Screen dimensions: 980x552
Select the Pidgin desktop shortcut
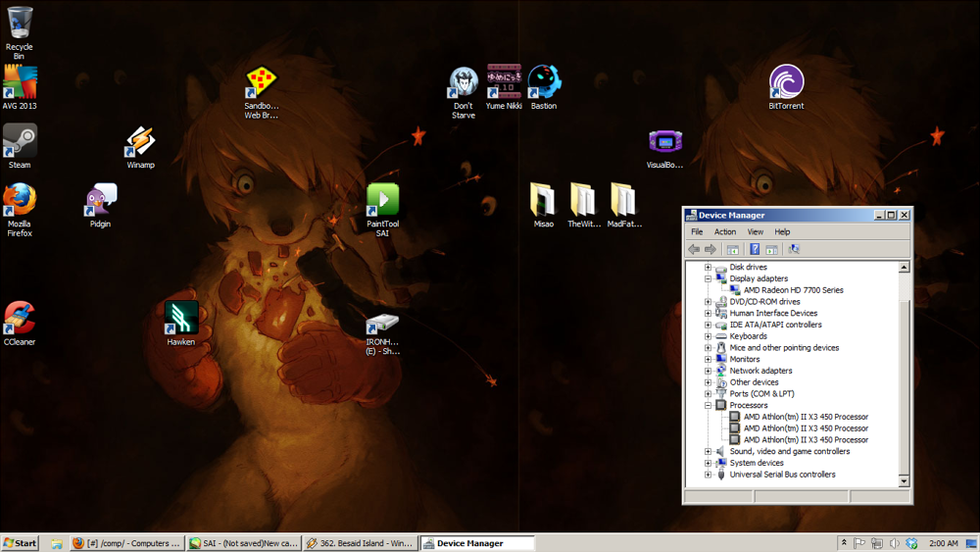click(100, 206)
